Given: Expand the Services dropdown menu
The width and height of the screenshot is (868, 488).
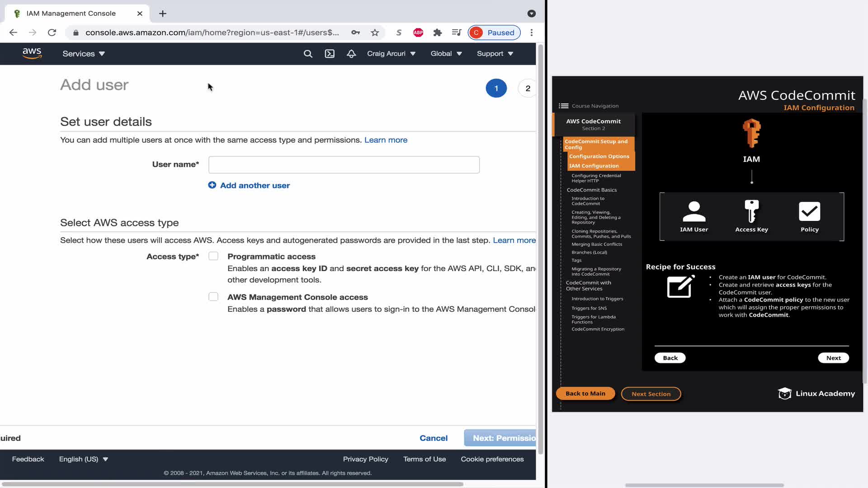Looking at the screenshot, I should point(84,54).
